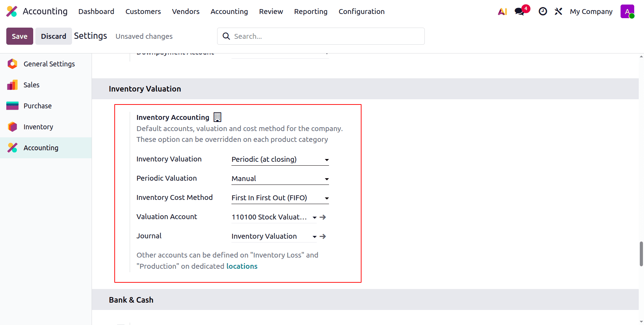The width and height of the screenshot is (644, 325).
Task: Open the debug tools icon
Action: 558,12
